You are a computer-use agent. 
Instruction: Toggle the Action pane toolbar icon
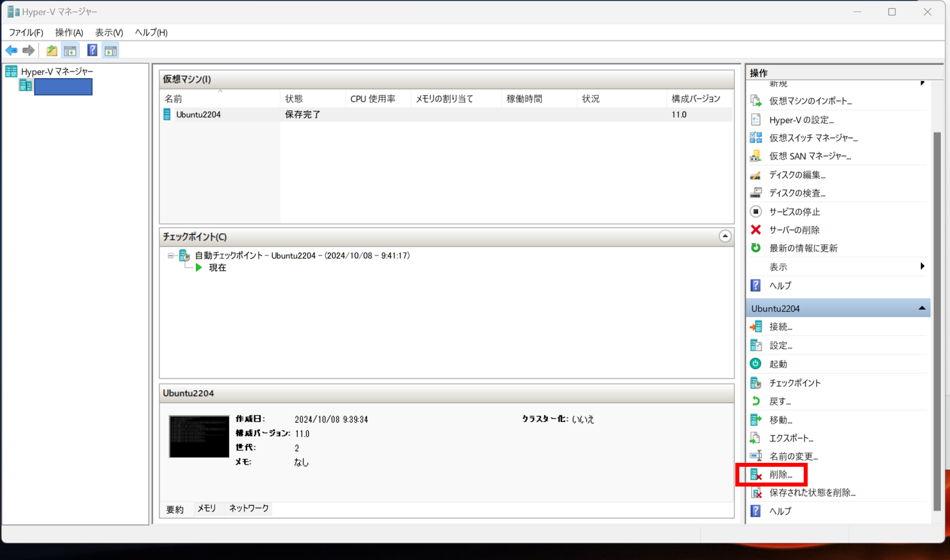coord(111,50)
